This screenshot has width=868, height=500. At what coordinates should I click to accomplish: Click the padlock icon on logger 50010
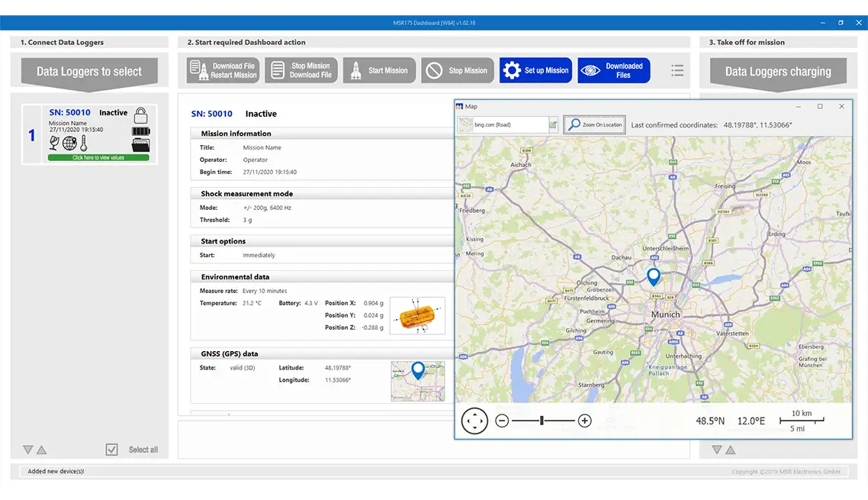(141, 115)
